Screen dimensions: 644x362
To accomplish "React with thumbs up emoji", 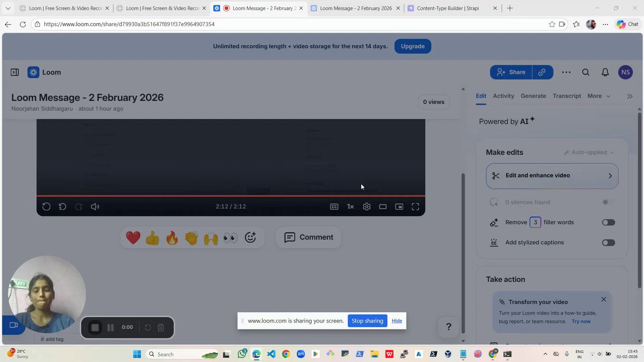I will click(152, 237).
